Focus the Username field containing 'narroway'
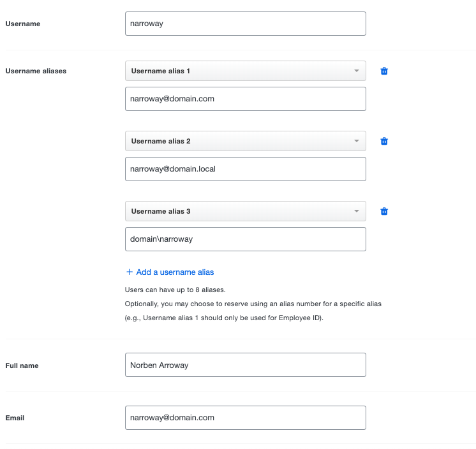Viewport: 476px width, 449px height. click(x=246, y=24)
